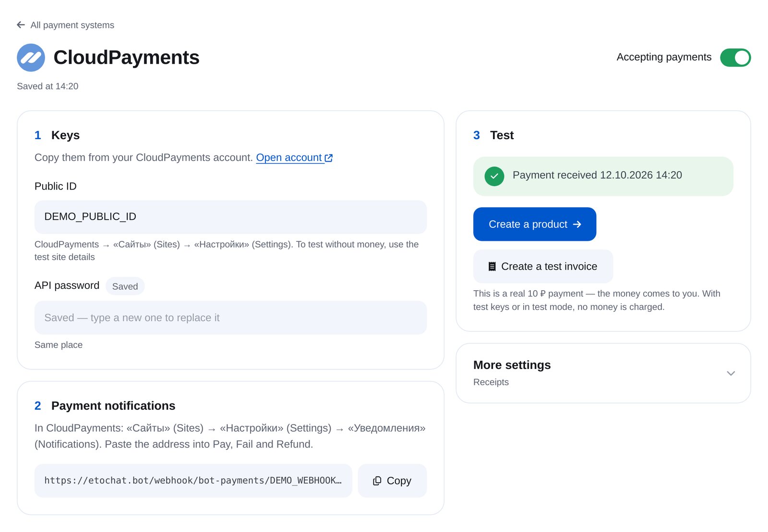Click the Test section heading
Screen dimensions: 768x532
502,135
